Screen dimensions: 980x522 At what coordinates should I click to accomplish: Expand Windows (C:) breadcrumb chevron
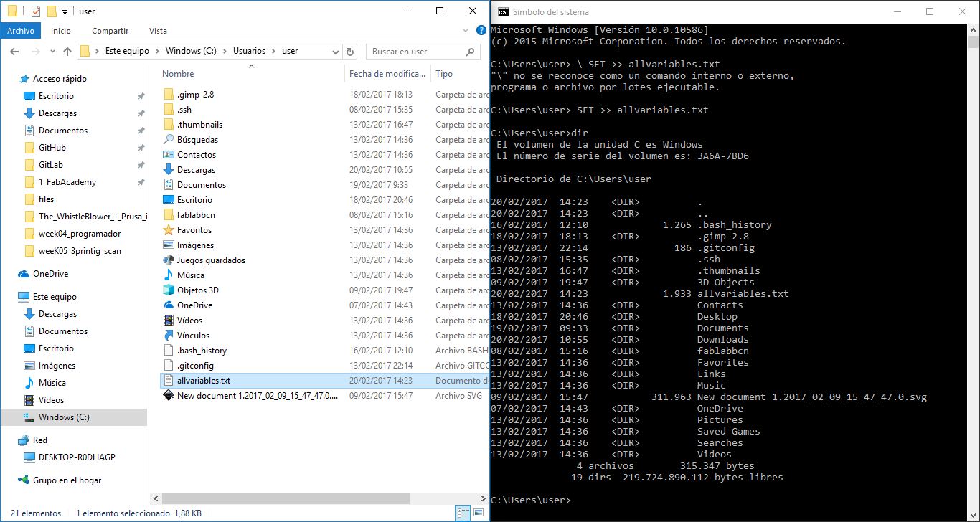[225, 52]
